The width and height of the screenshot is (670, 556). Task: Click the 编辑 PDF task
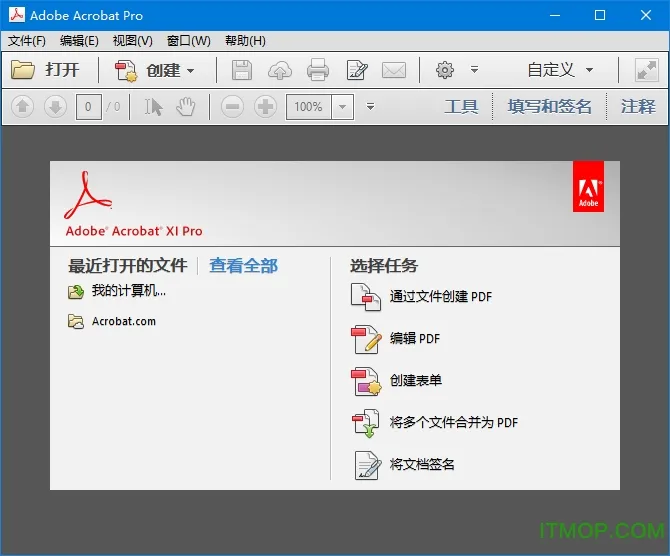(415, 338)
